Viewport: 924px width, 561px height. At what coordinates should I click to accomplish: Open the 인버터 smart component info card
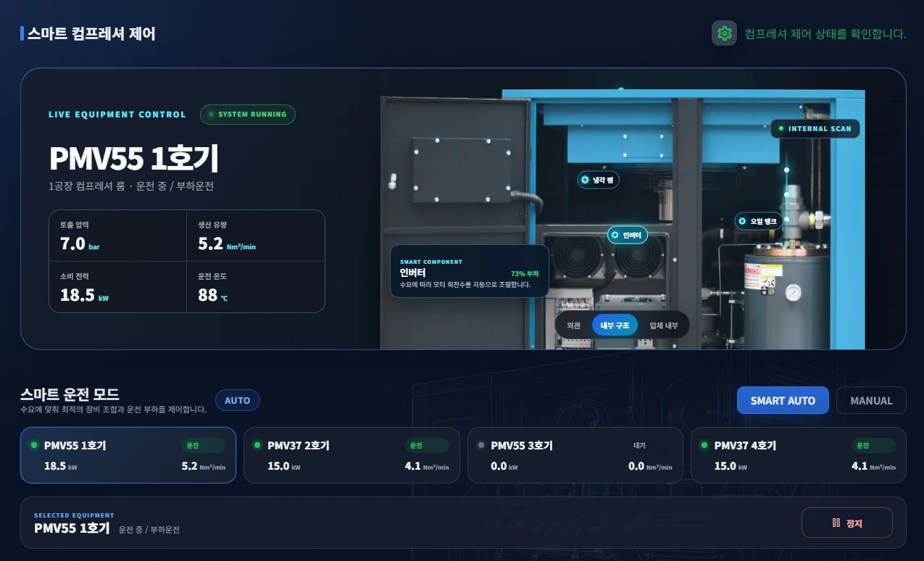469,271
